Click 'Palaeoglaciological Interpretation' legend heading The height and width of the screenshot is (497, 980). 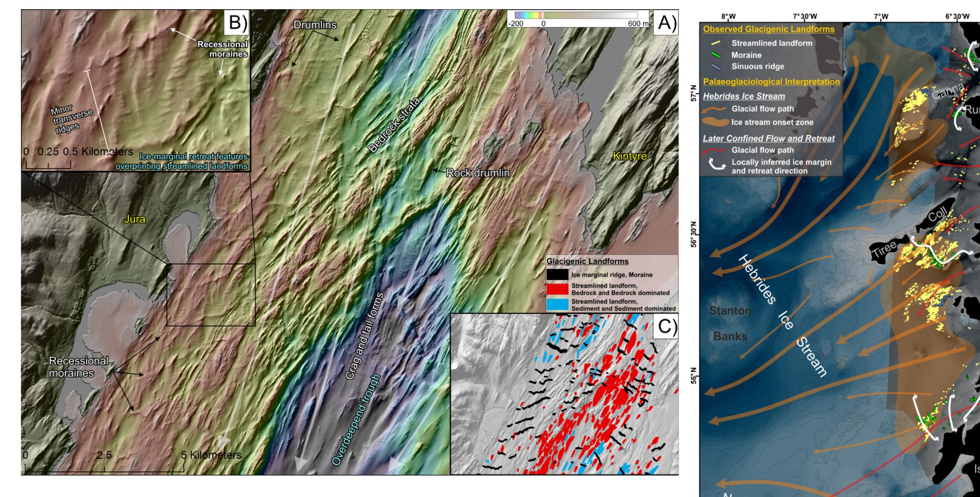[x=771, y=82]
